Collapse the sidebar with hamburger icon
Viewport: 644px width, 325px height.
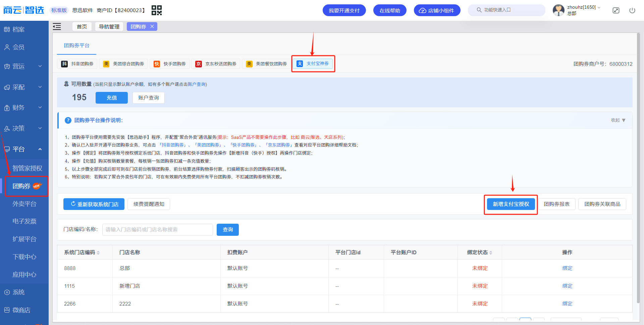(57, 26)
